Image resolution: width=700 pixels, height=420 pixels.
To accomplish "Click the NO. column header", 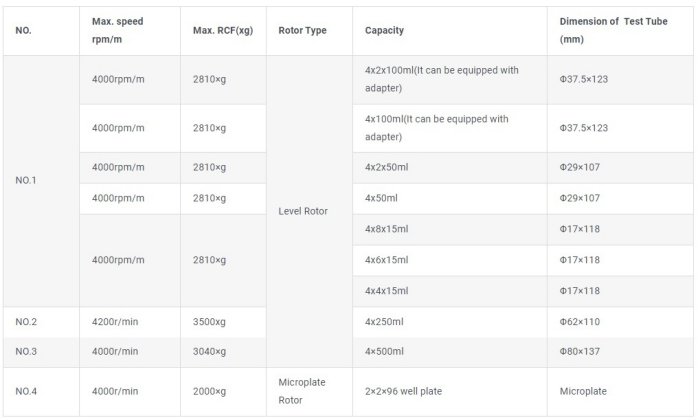I will coord(23,30).
